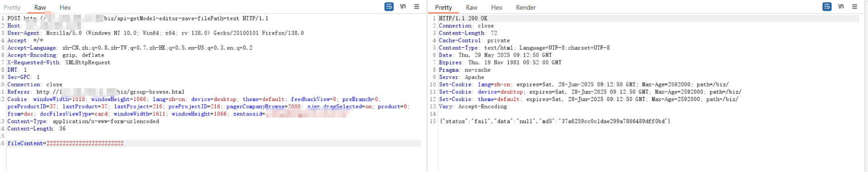Switch request view to Pretty tab
The width and height of the screenshot is (868, 172).
point(12,8)
